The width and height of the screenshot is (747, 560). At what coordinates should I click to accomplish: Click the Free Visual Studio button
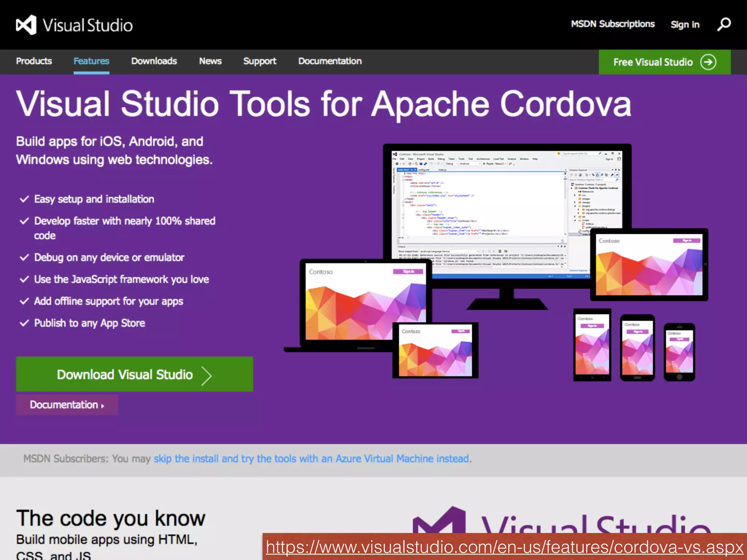point(665,62)
